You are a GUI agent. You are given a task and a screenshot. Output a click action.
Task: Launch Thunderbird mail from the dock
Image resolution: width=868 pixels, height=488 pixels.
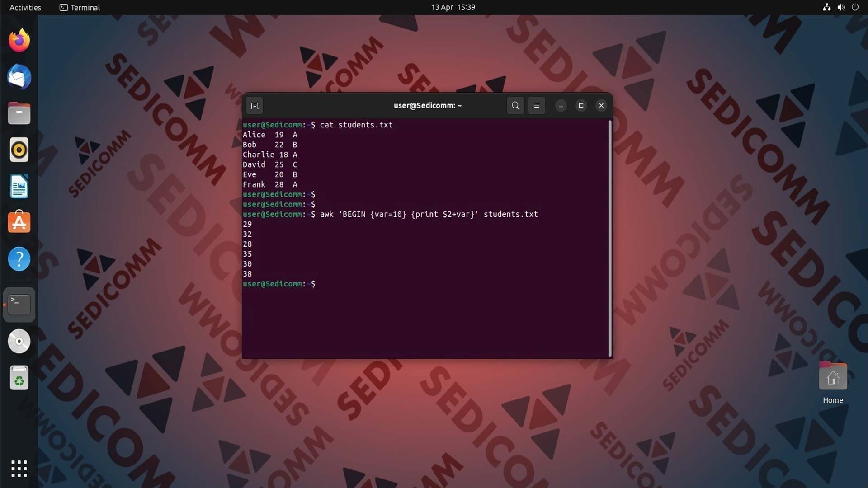[19, 77]
